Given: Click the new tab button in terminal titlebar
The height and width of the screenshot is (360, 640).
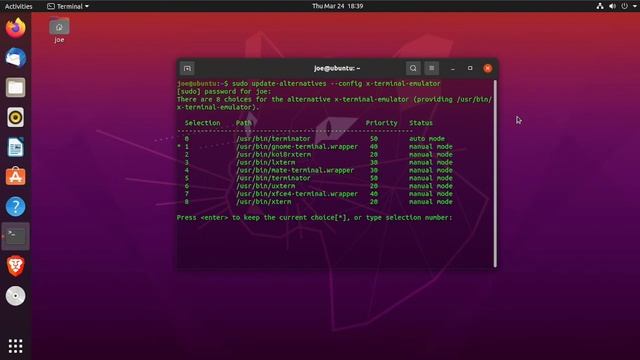Looking at the screenshot, I should pos(187,69).
